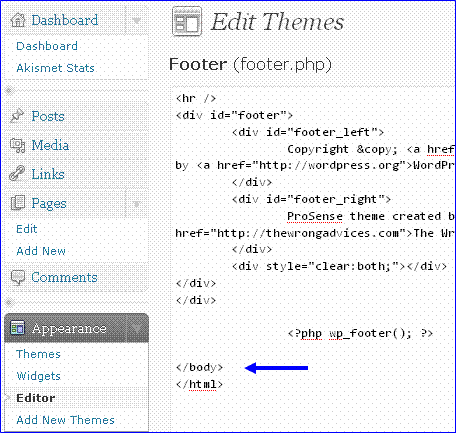Click the Appearance menu icon
Screen dimensions: 456x433
[17, 328]
